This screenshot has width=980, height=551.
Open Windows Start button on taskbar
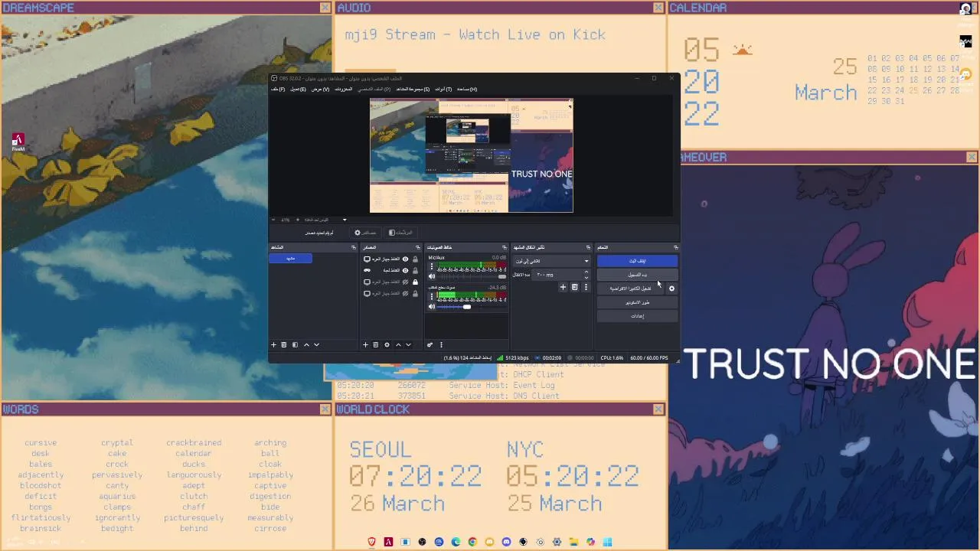[x=607, y=542]
